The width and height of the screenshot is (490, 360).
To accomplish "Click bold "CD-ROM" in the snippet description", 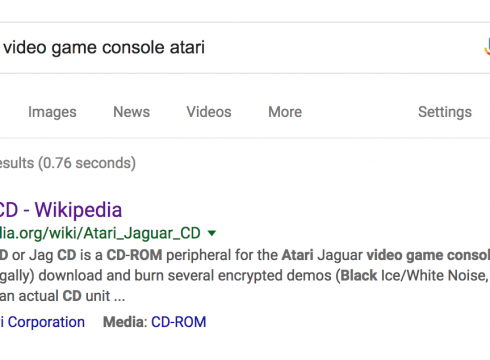I will [x=134, y=255].
